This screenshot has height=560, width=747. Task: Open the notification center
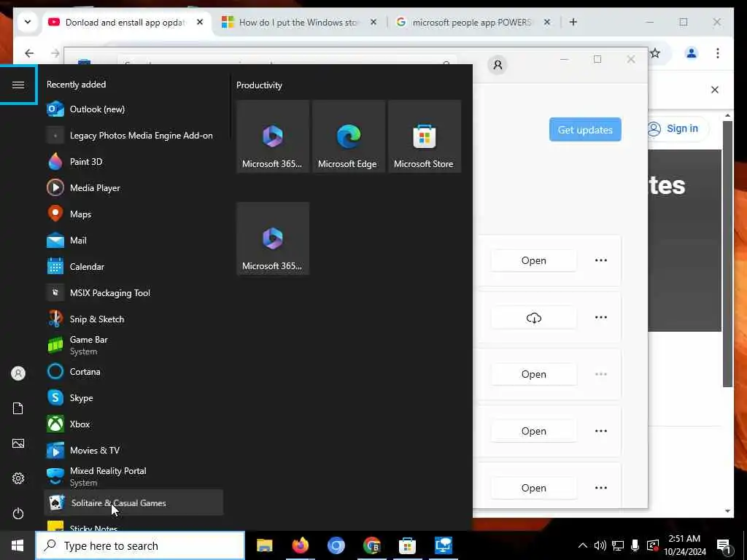724,545
